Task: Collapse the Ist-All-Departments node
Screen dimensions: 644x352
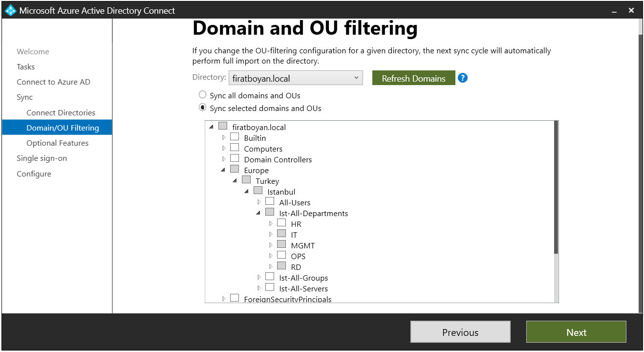Action: coord(258,213)
